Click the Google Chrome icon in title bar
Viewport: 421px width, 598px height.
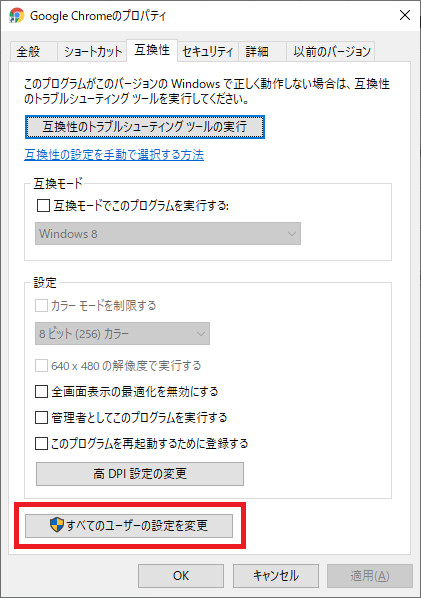click(x=16, y=16)
